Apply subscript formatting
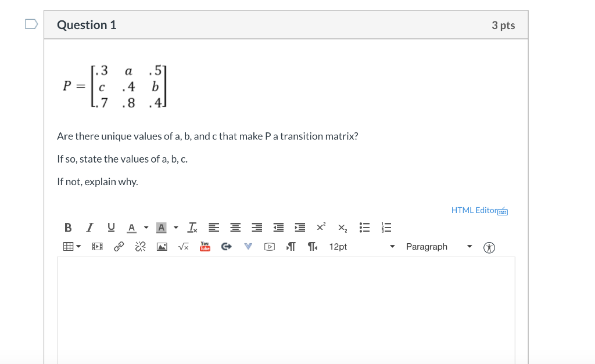595x364 pixels. [343, 228]
